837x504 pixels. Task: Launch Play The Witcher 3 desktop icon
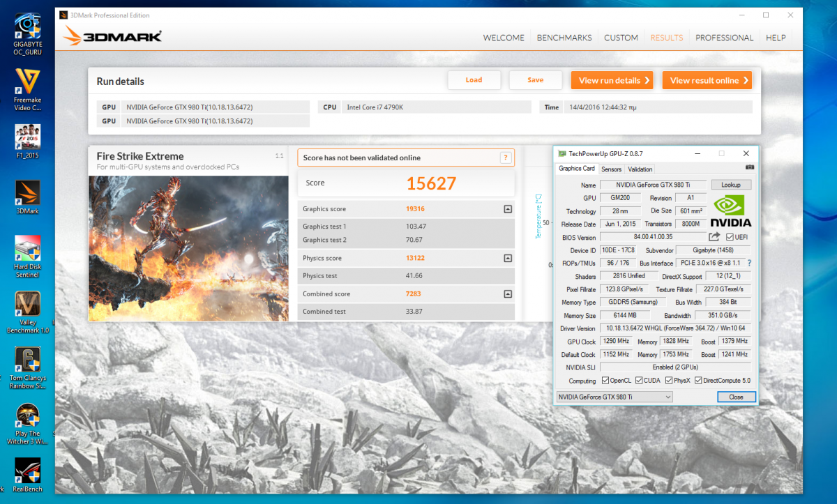click(x=27, y=425)
